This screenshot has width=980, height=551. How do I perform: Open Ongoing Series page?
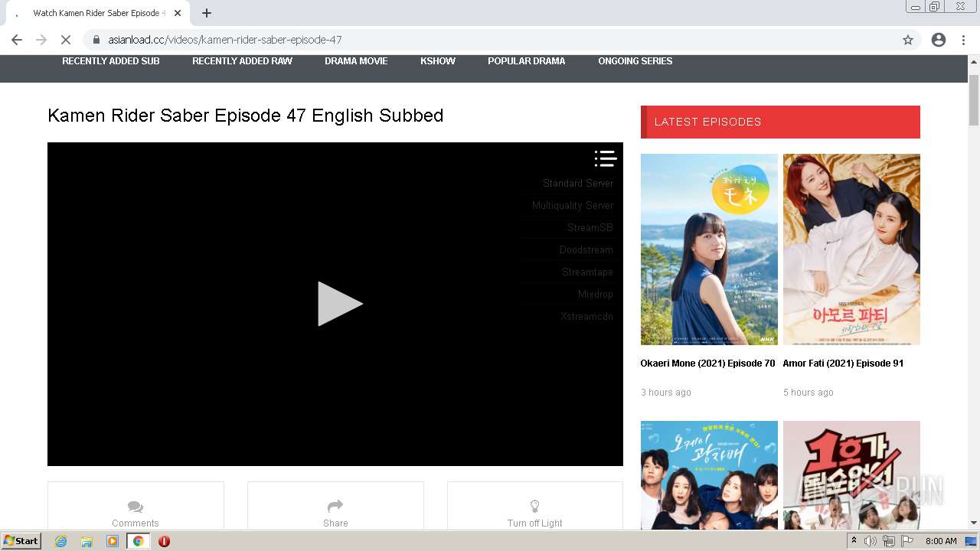[635, 61]
